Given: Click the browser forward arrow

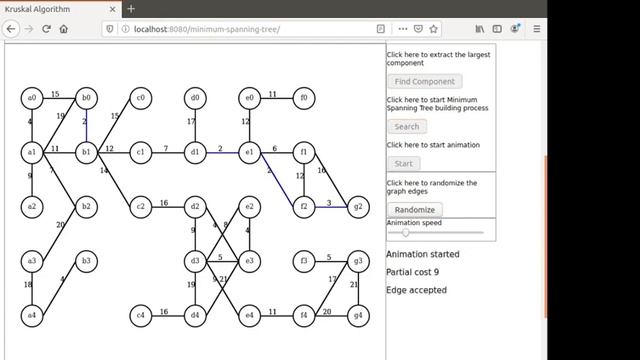Looking at the screenshot, I should coord(29,29).
